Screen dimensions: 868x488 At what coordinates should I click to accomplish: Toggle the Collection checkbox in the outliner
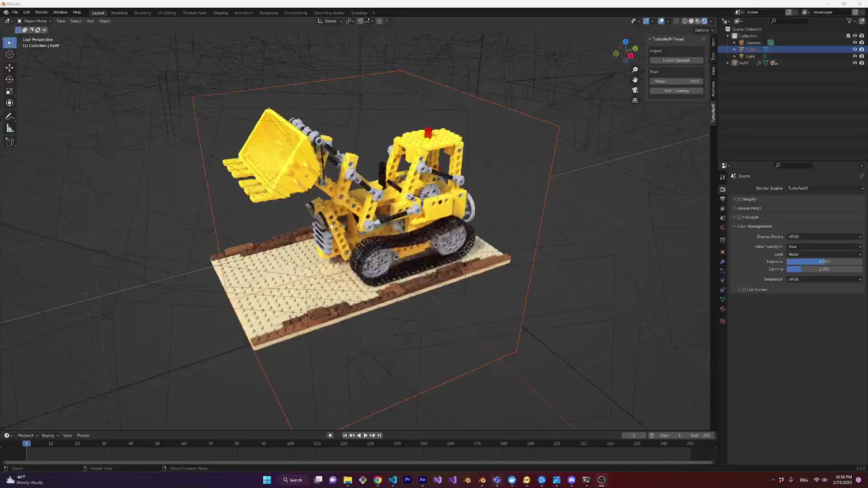848,36
